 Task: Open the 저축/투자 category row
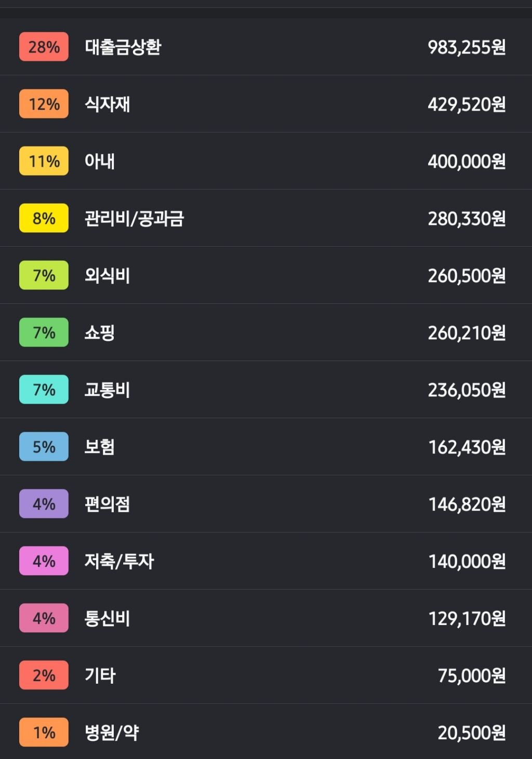click(266, 561)
